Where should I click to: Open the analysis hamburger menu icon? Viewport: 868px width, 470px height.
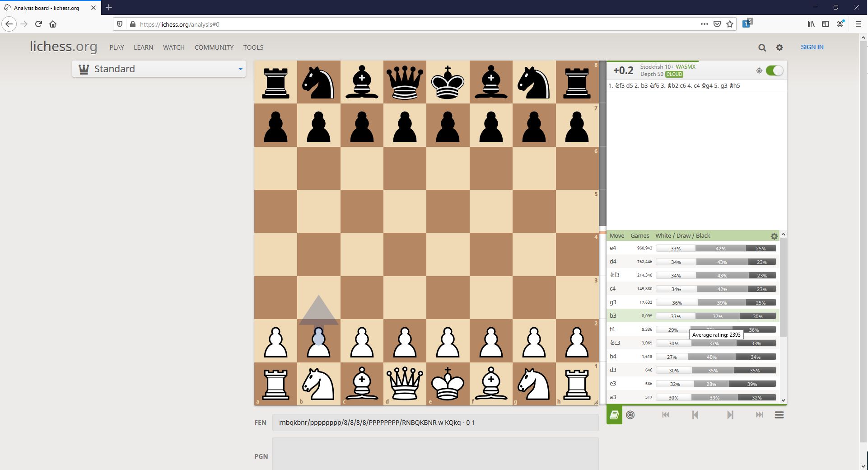point(779,415)
